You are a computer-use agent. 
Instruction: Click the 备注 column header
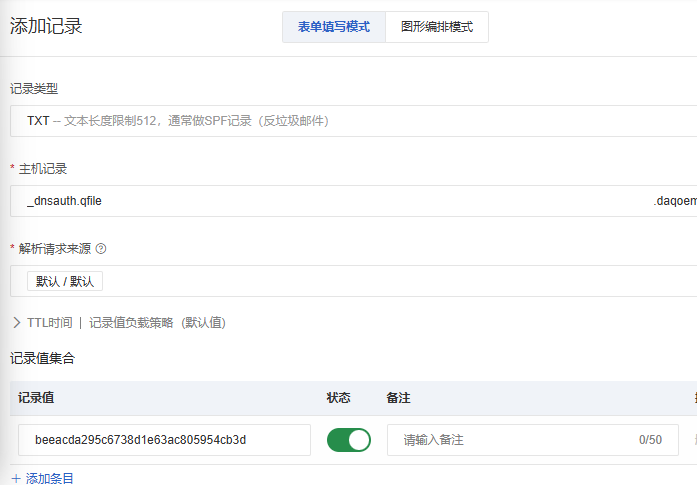click(398, 398)
